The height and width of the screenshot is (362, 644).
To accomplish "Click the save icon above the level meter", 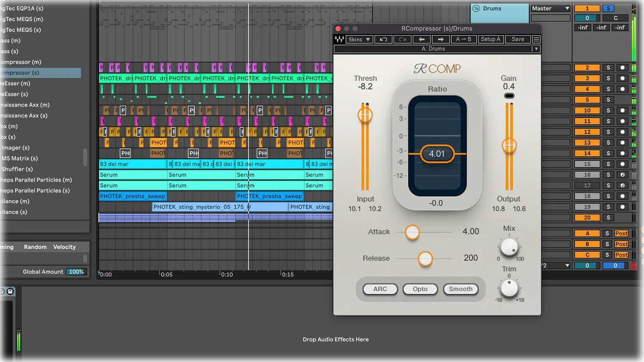I will coord(10,291).
